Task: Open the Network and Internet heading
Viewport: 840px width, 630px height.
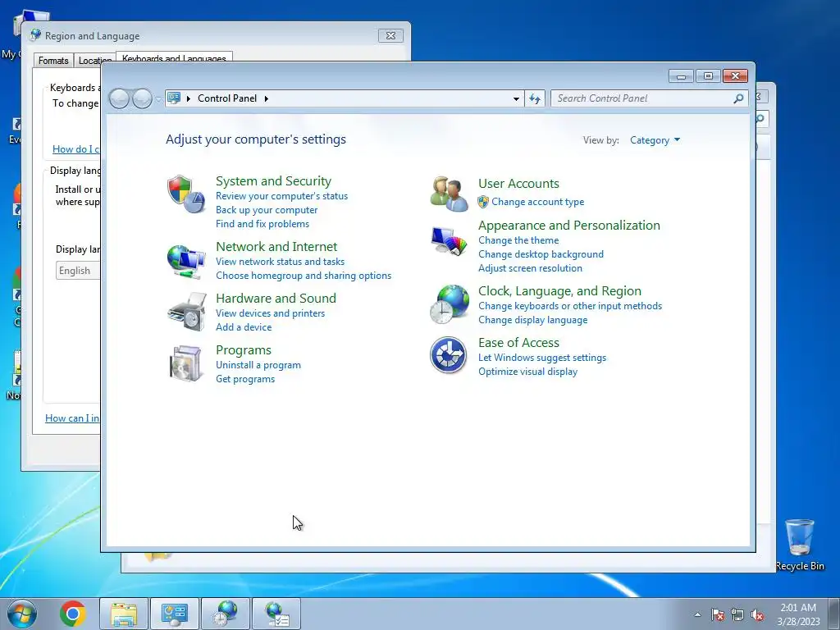Action: point(276,246)
